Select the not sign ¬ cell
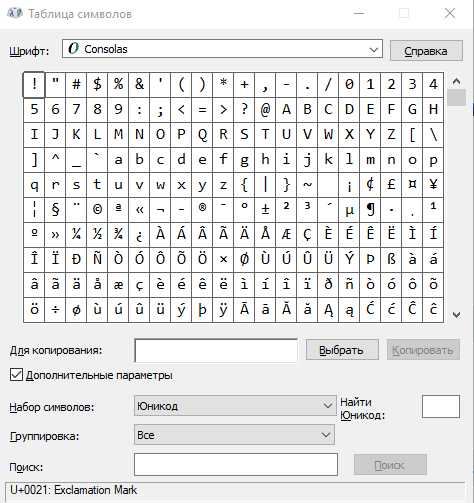The image size is (474, 503). click(x=160, y=210)
